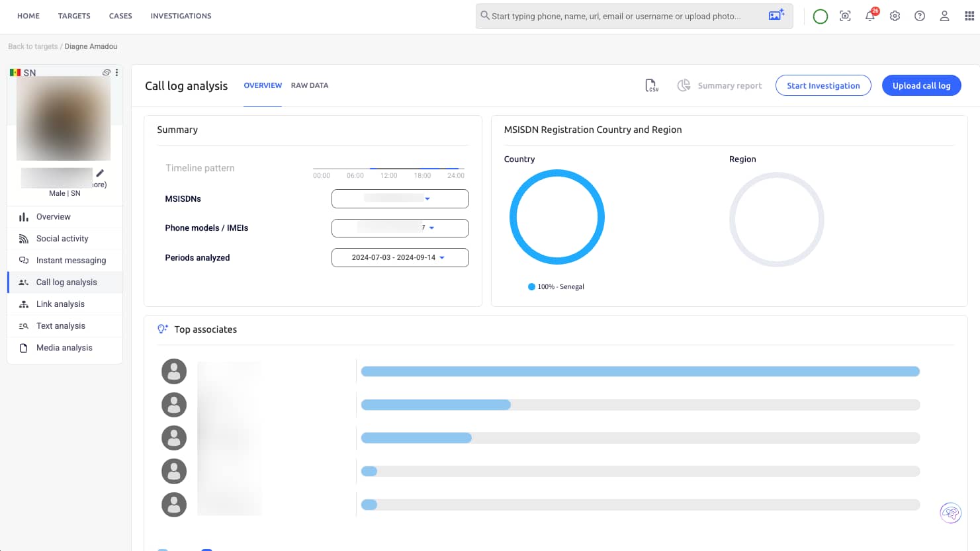Click the CSV export icon
The height and width of the screenshot is (551, 980).
651,85
